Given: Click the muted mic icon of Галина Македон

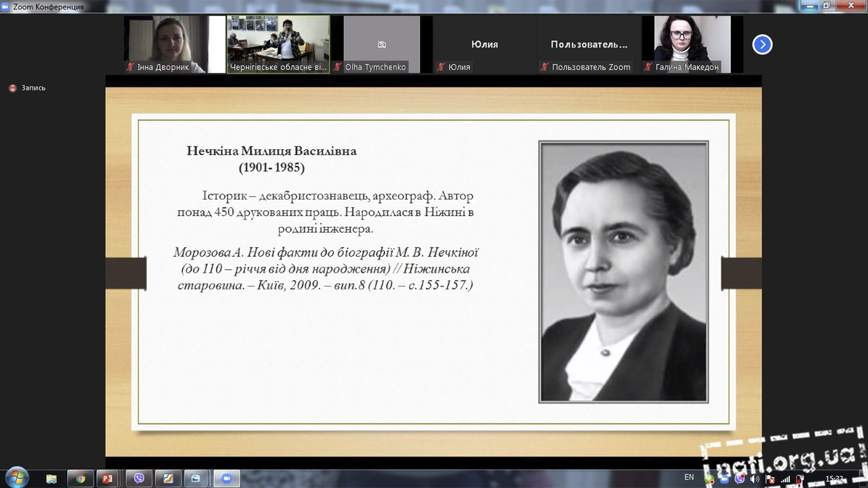Looking at the screenshot, I should [648, 67].
